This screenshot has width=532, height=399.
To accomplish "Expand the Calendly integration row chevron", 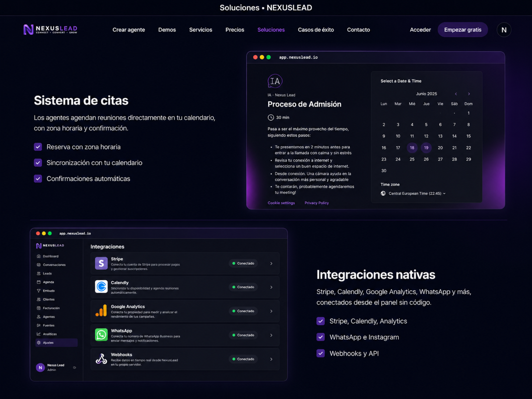I will click(271, 287).
